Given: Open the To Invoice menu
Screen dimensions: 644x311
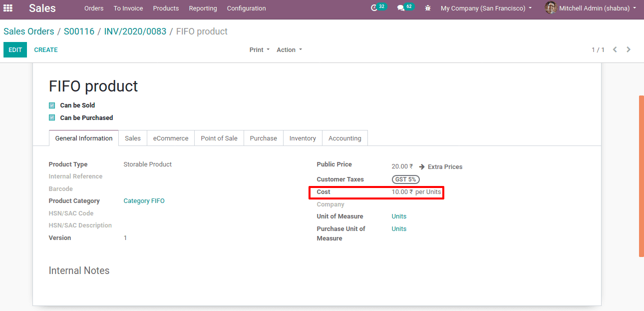Looking at the screenshot, I should [x=128, y=8].
